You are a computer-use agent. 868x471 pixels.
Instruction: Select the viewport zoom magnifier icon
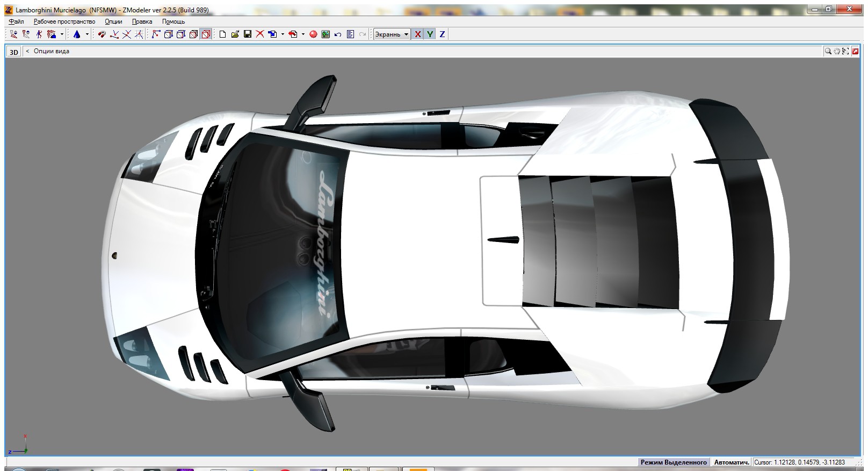[x=828, y=51]
